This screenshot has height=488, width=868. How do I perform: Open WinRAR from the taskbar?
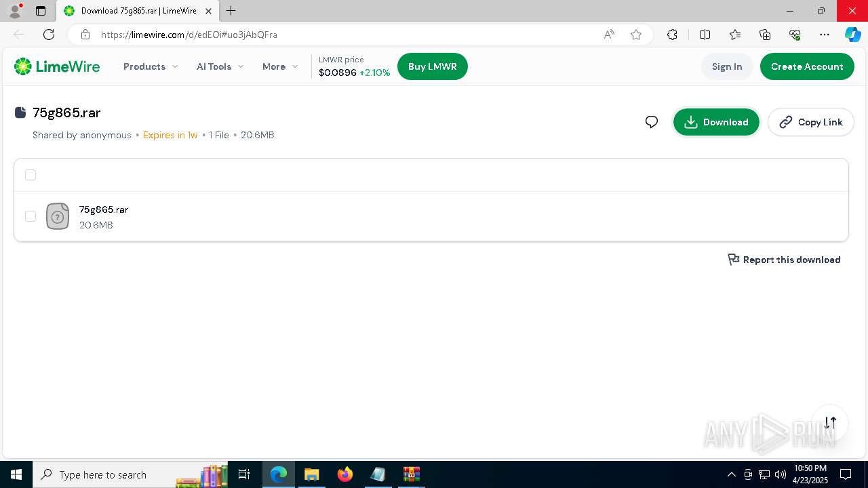click(412, 474)
